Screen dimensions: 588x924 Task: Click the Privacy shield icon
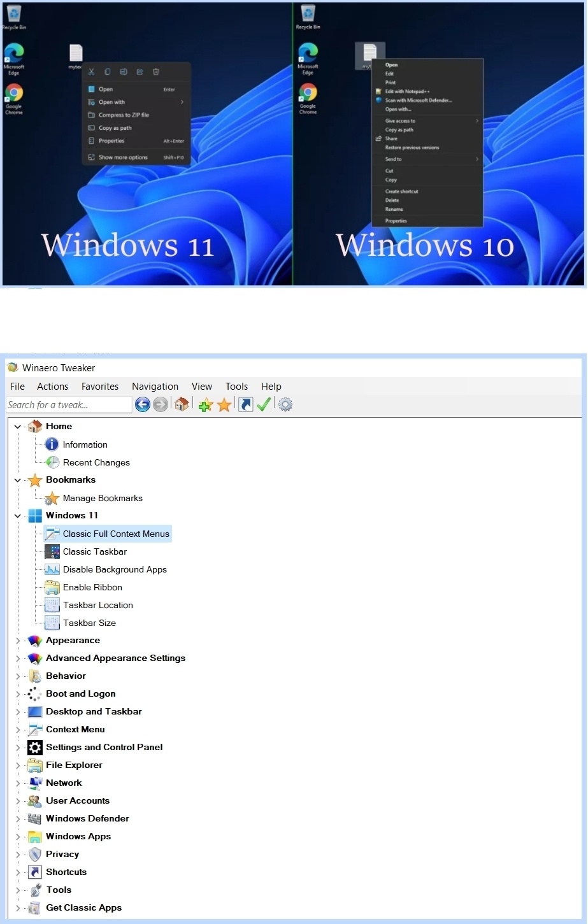(34, 855)
